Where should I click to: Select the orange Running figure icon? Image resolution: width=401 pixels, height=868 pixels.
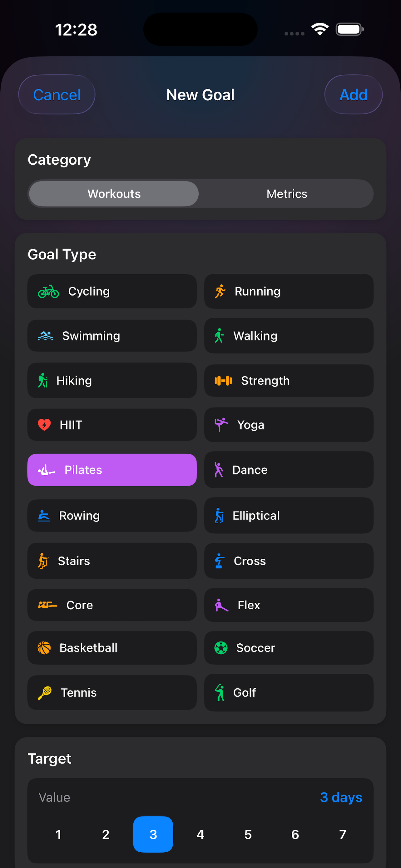[220, 292]
